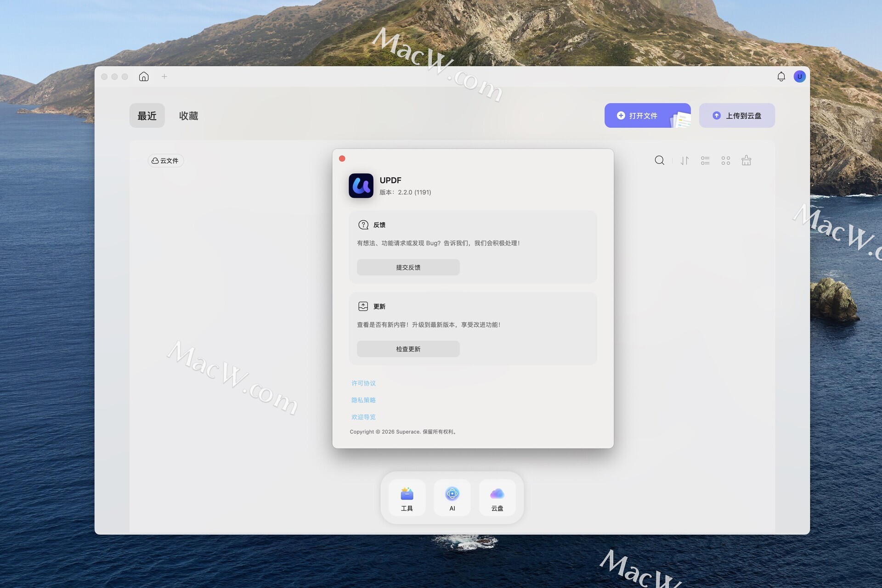Click the clear recent list broom icon
Viewport: 882px width, 588px height.
click(746, 160)
